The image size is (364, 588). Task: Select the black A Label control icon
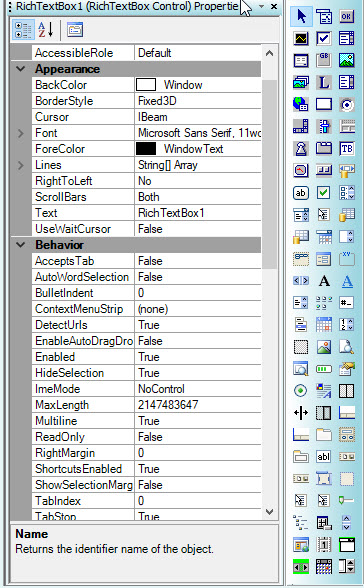pos(324,281)
